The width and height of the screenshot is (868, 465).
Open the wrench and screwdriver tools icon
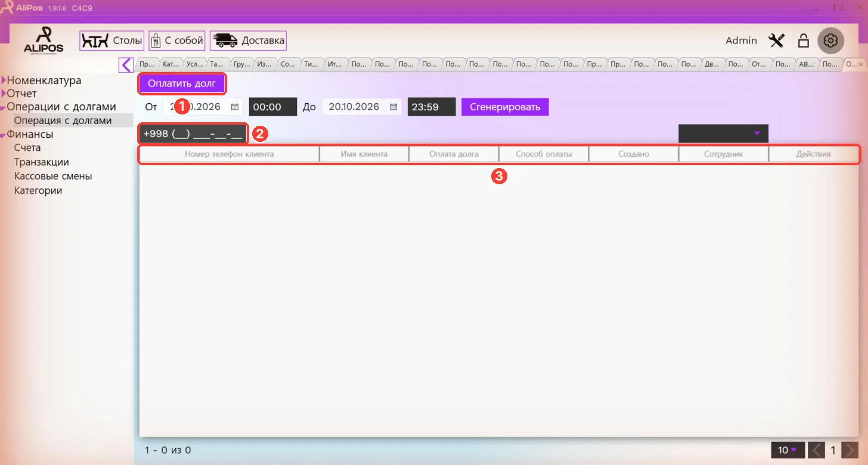[x=777, y=41]
